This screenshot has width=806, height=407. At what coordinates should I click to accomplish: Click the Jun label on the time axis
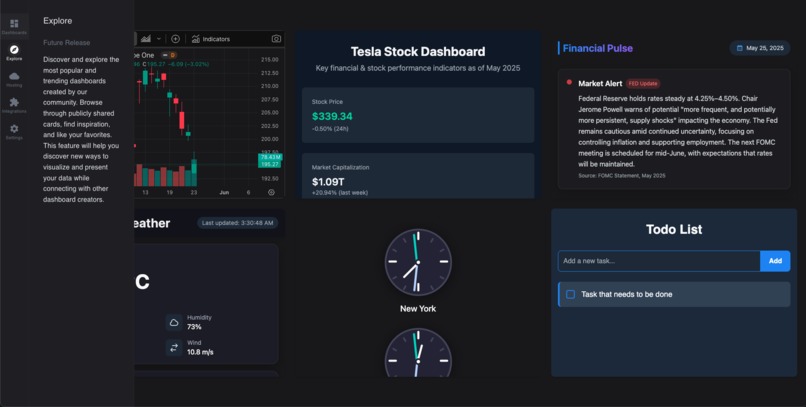(224, 192)
